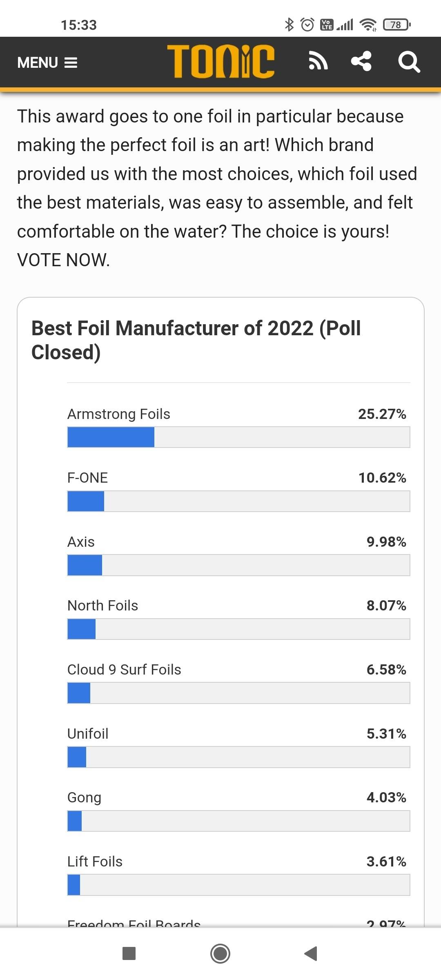Click the F-ONE poll result bar
This screenshot has height=980, width=441.
coord(238,501)
